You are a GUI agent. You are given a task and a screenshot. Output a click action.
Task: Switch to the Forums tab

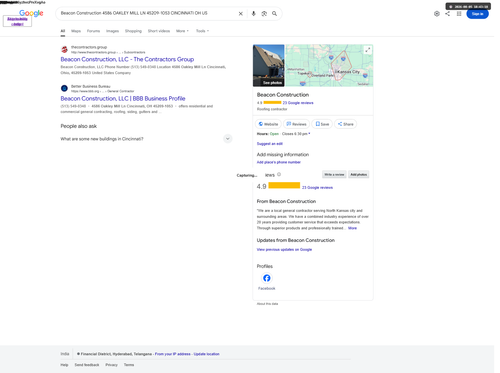(x=93, y=31)
